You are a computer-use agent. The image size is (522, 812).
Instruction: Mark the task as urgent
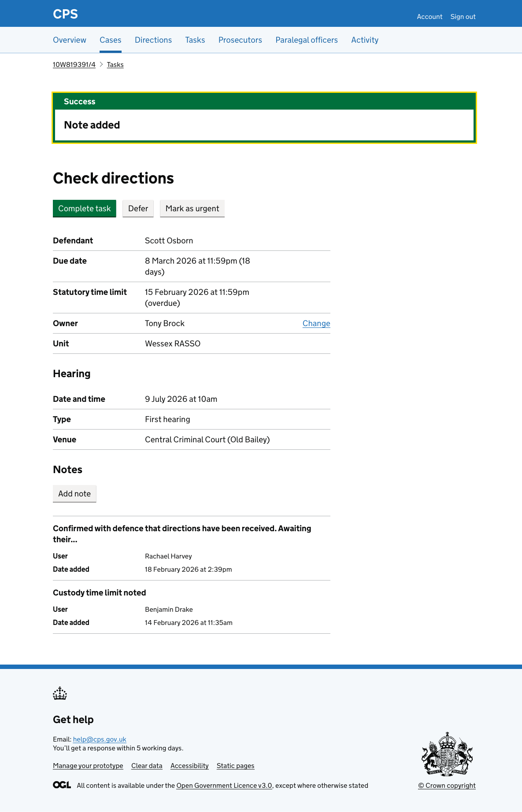pyautogui.click(x=192, y=209)
